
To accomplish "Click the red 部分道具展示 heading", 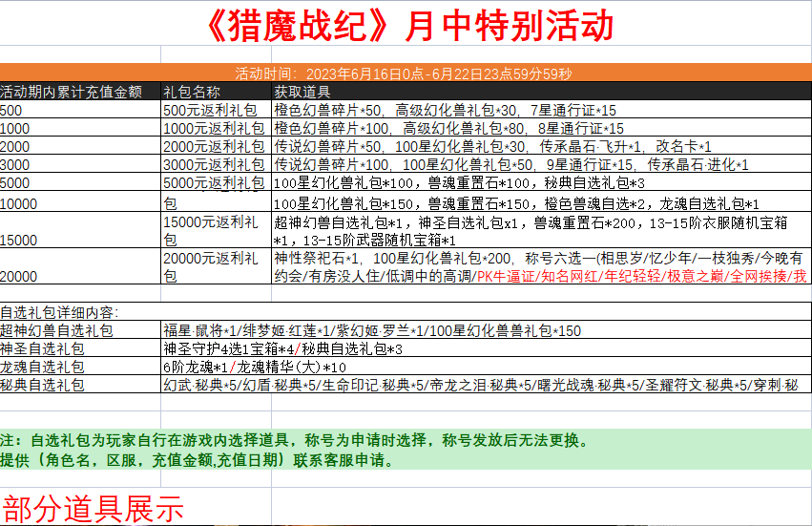I will click(x=93, y=509).
